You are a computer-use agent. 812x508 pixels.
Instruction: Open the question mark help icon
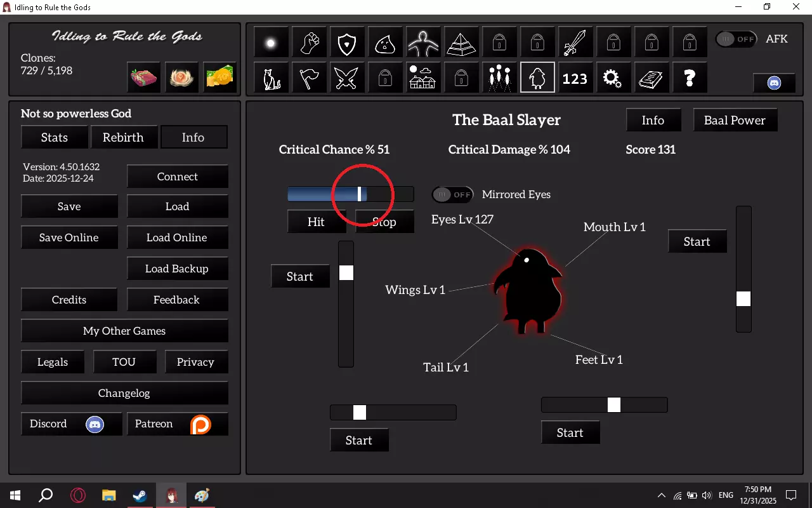[x=690, y=78]
